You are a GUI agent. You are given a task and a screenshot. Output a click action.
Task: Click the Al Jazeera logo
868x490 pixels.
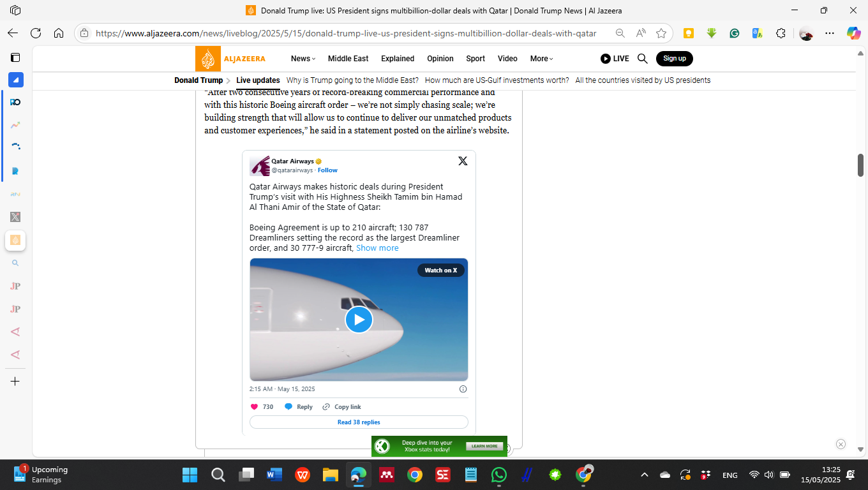pyautogui.click(x=231, y=59)
